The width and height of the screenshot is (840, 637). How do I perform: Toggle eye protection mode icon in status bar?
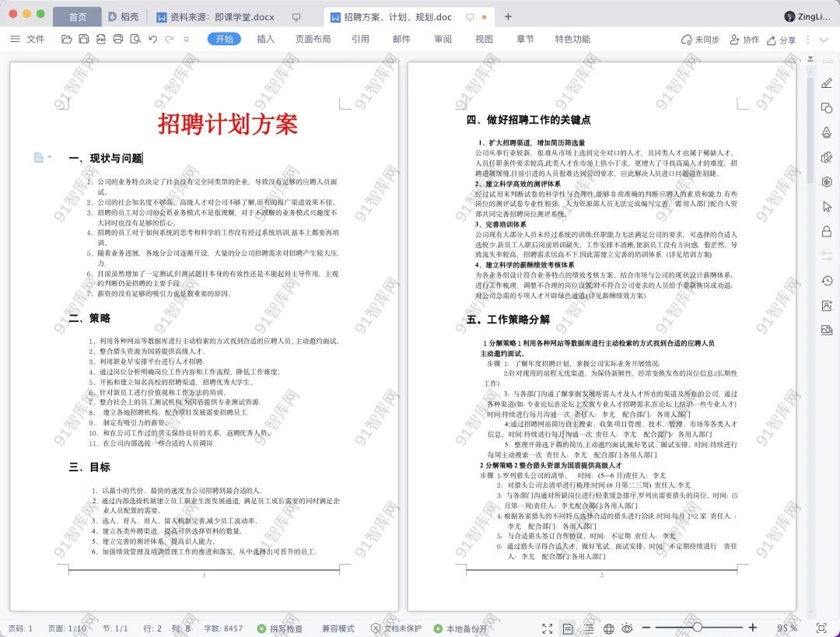[x=627, y=628]
